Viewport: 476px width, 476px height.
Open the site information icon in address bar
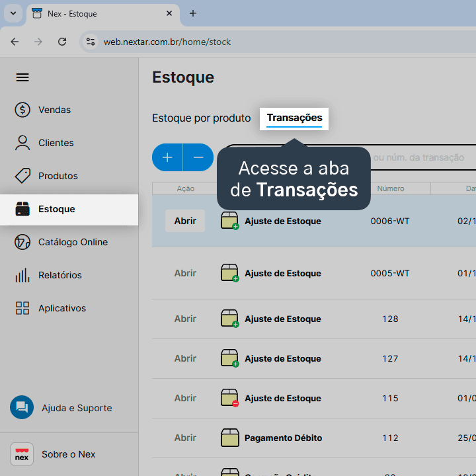(91, 42)
